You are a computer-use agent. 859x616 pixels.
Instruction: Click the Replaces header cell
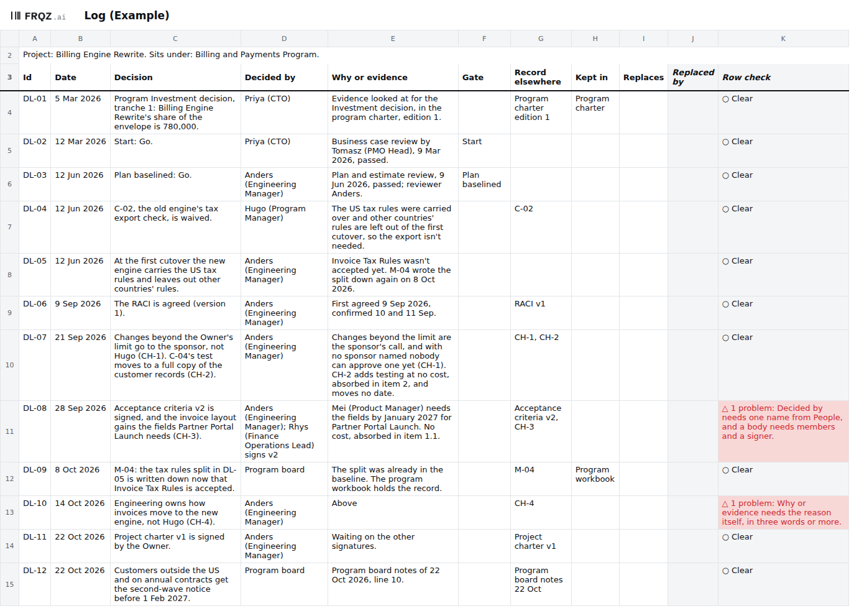tap(643, 77)
